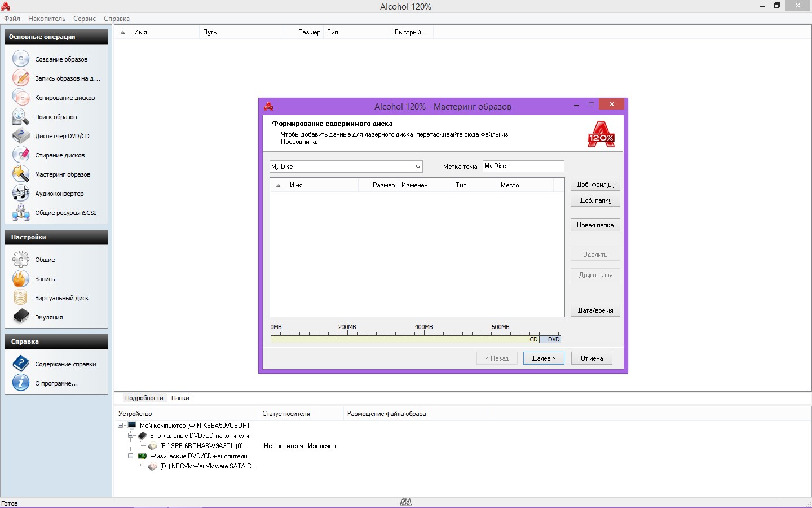Click the Устройство column header
This screenshot has width=812, height=508.
tap(187, 414)
